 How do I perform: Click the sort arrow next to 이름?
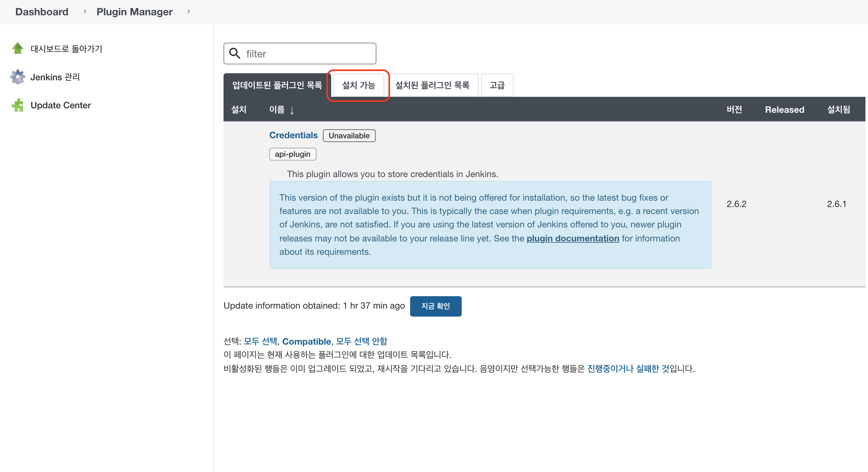tap(292, 110)
